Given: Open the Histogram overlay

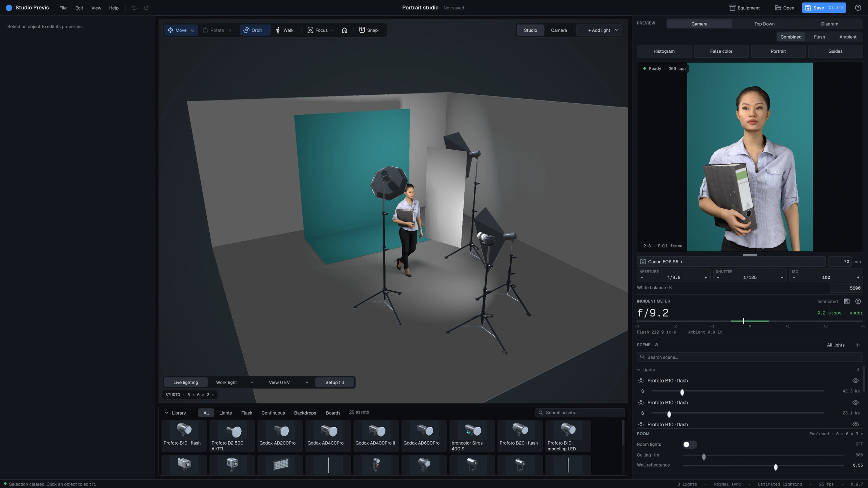Looking at the screenshot, I should pyautogui.click(x=664, y=51).
